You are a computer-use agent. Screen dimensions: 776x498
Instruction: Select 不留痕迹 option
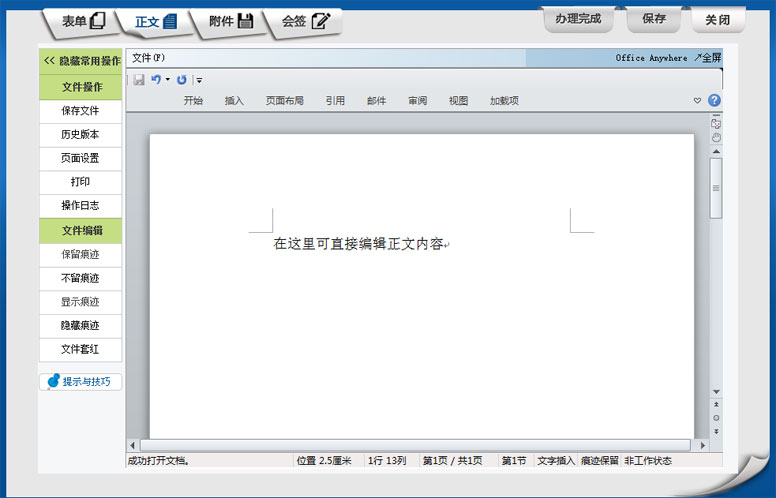pyautogui.click(x=80, y=278)
